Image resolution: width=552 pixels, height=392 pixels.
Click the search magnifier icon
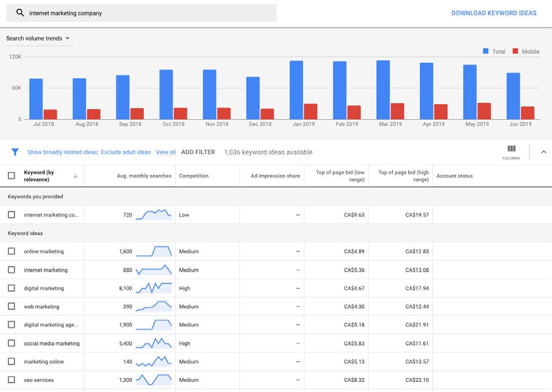20,13
